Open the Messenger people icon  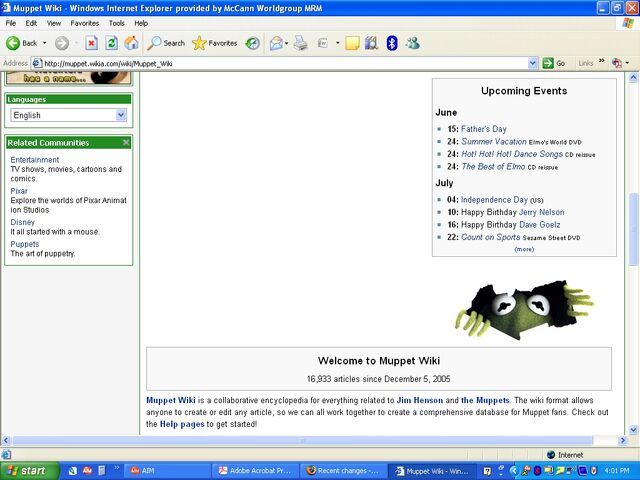pos(413,43)
